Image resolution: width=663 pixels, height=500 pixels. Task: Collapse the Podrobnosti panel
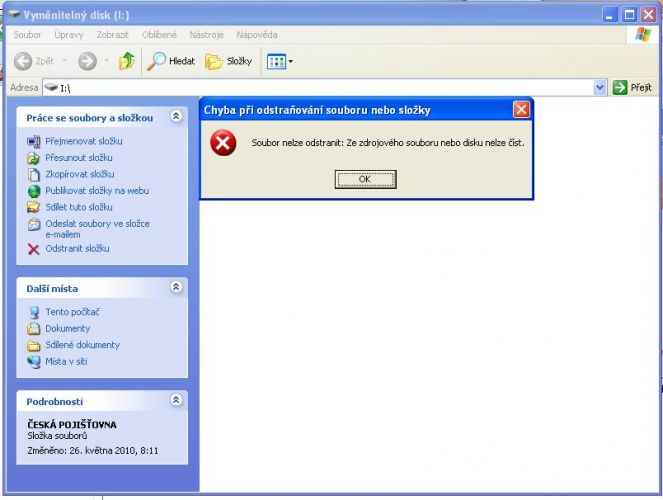(176, 400)
